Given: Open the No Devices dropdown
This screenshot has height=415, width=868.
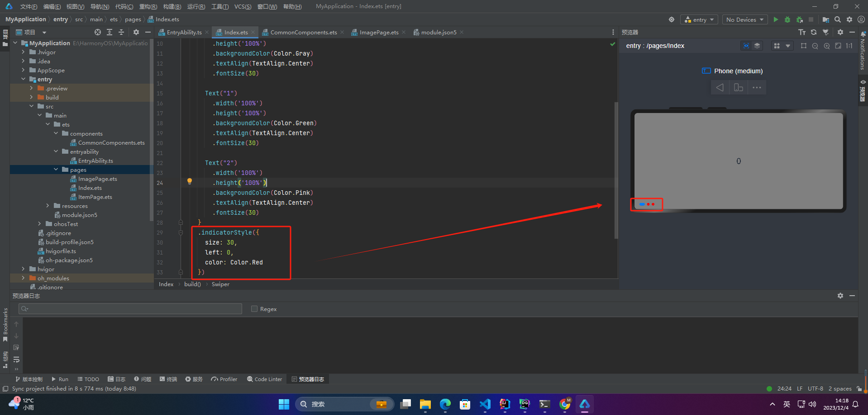Looking at the screenshot, I should [744, 19].
